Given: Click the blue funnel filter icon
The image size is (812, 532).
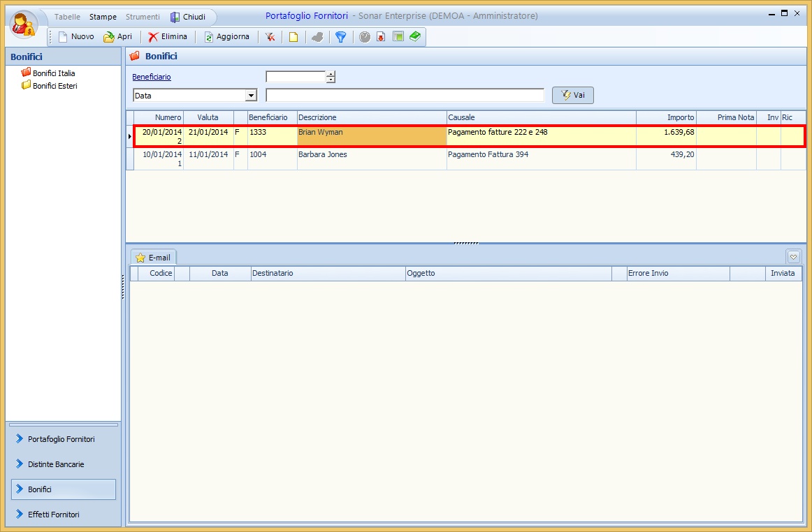Looking at the screenshot, I should (340, 37).
